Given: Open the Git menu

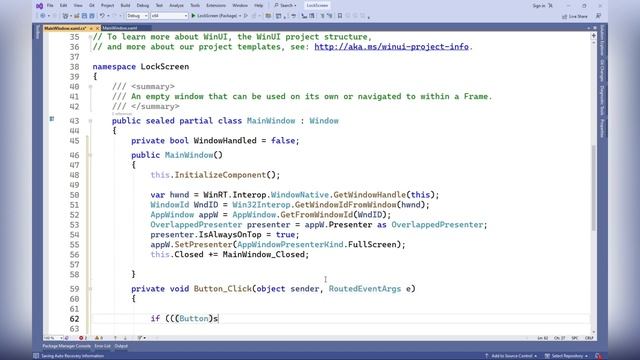Looking at the screenshot, I should tap(92, 6).
